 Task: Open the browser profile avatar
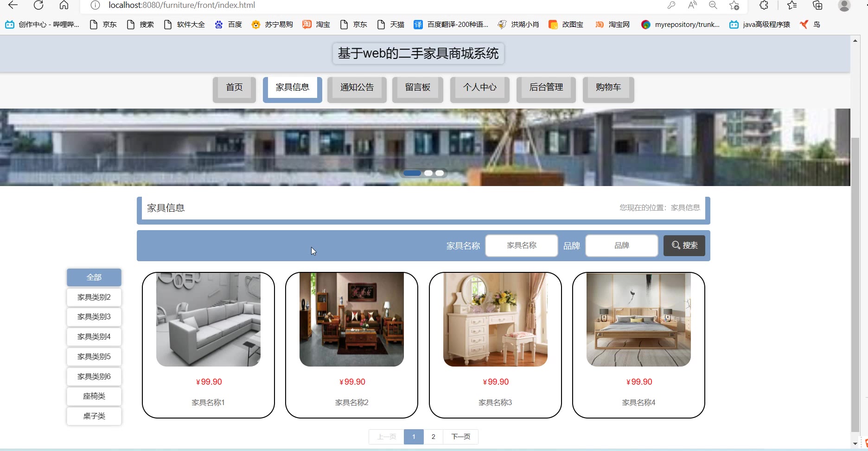[x=844, y=5]
